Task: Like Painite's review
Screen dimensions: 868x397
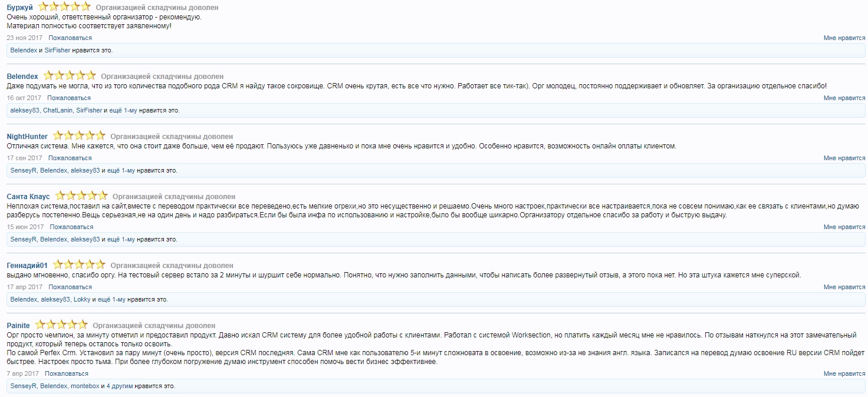Action: click(x=844, y=373)
